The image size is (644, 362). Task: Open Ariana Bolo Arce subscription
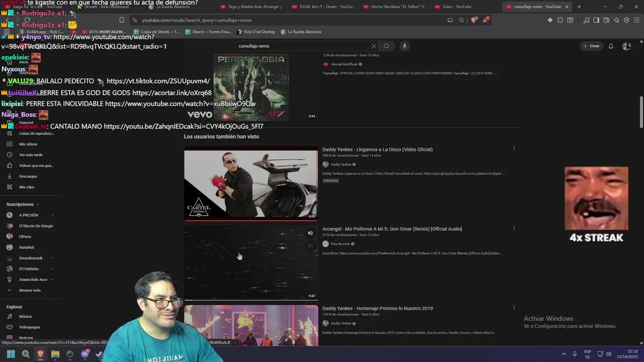[x=33, y=280]
